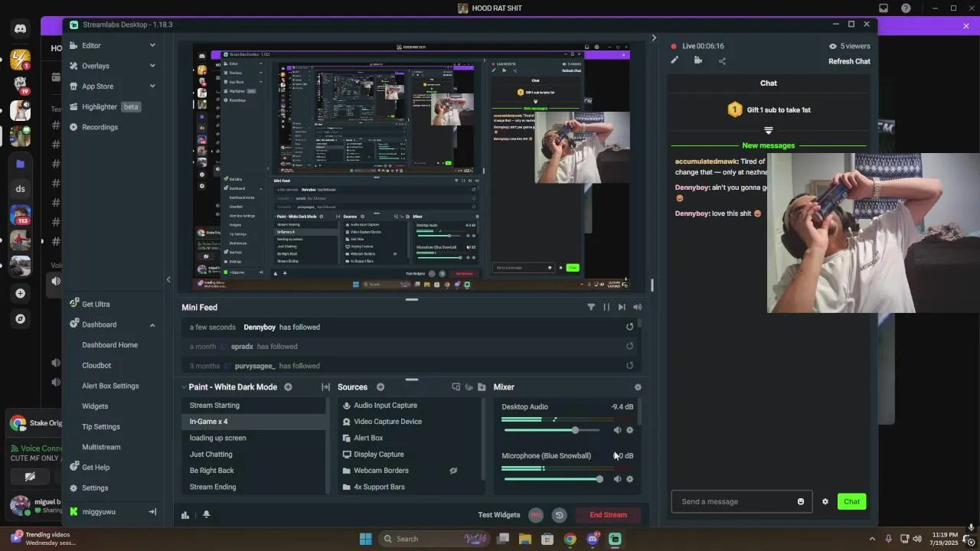Adjust the Microphone (Blue Snowball) volume slider
The image size is (980, 551).
point(551,479)
